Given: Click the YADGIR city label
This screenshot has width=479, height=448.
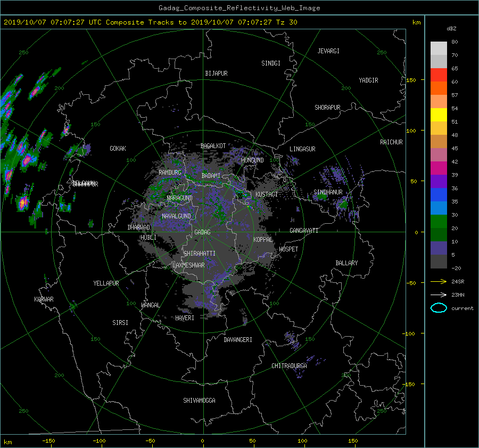Looking at the screenshot, I should pos(368,80).
